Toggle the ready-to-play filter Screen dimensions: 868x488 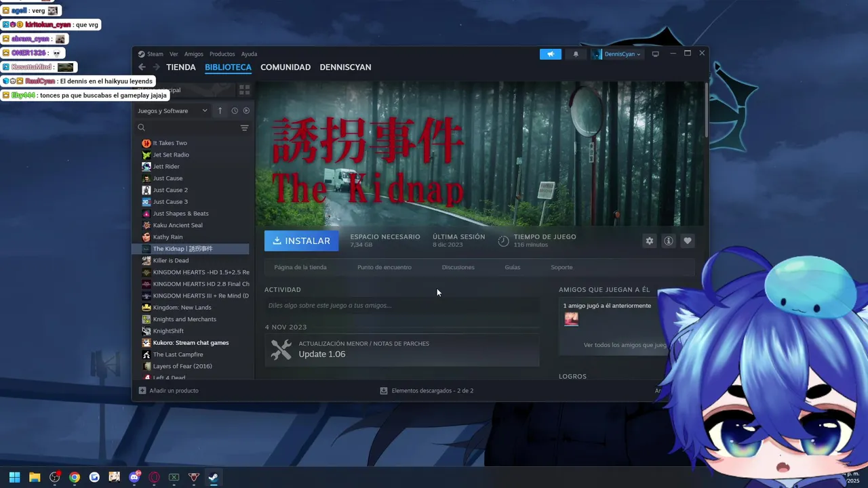[x=246, y=110]
